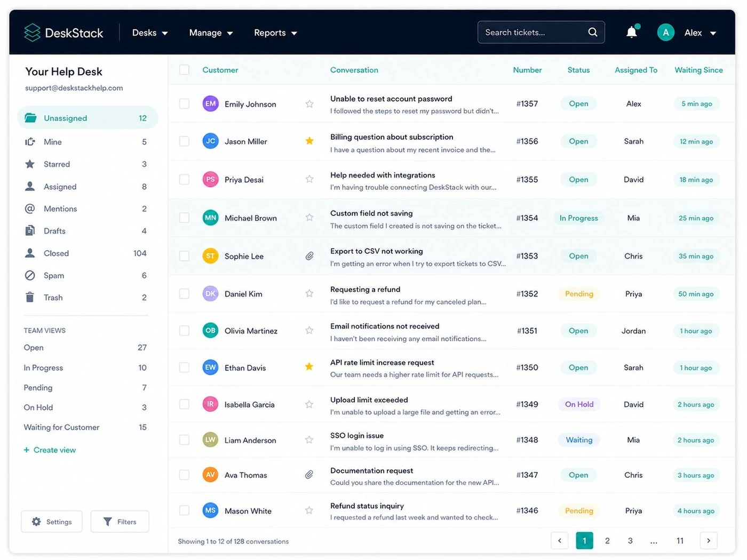Open the Alex user account dropdown arrow
Screen dimensions: 747x560
(713, 33)
